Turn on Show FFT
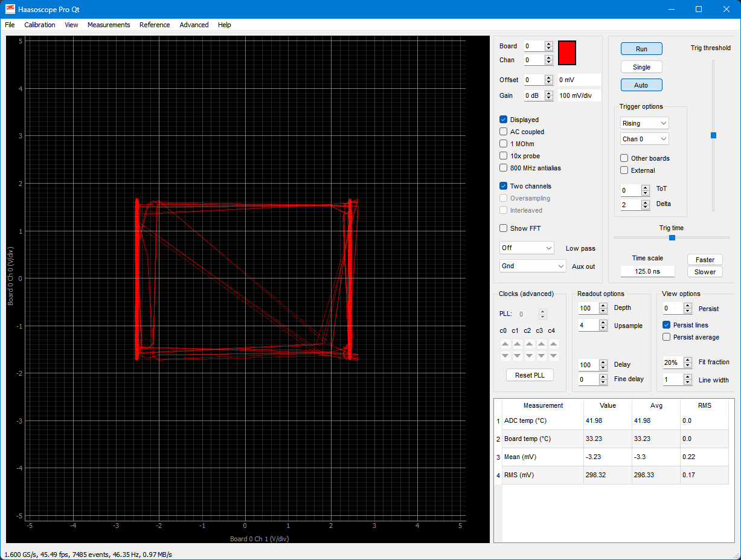 pos(504,228)
